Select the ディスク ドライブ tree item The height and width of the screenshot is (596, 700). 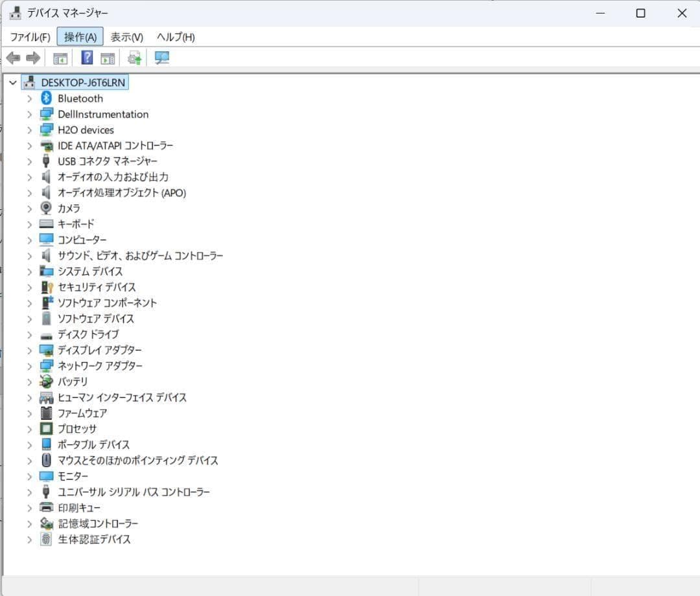(88, 334)
